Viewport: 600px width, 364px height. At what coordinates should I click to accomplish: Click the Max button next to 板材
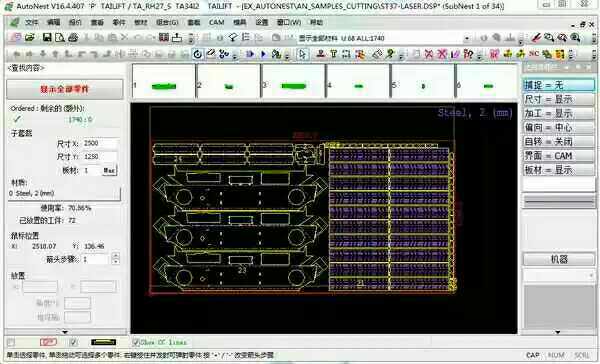point(109,171)
